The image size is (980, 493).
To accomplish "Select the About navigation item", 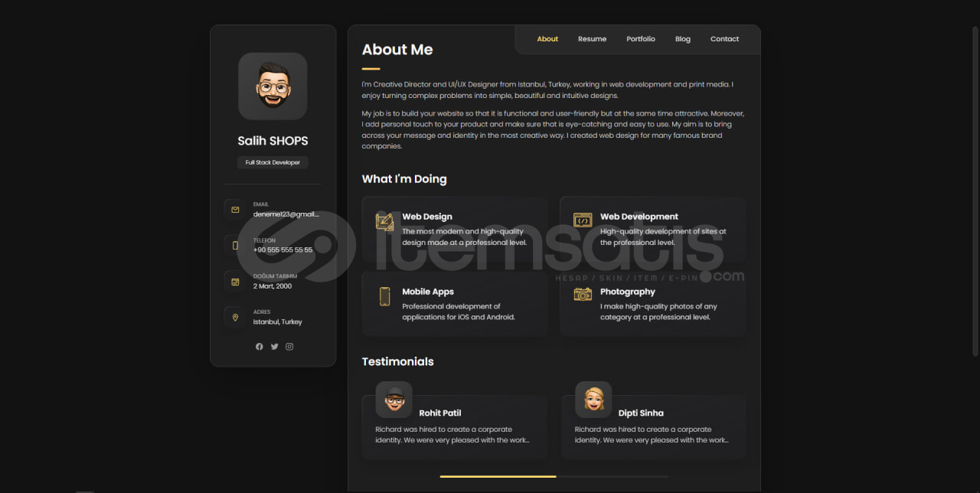I will tap(547, 39).
